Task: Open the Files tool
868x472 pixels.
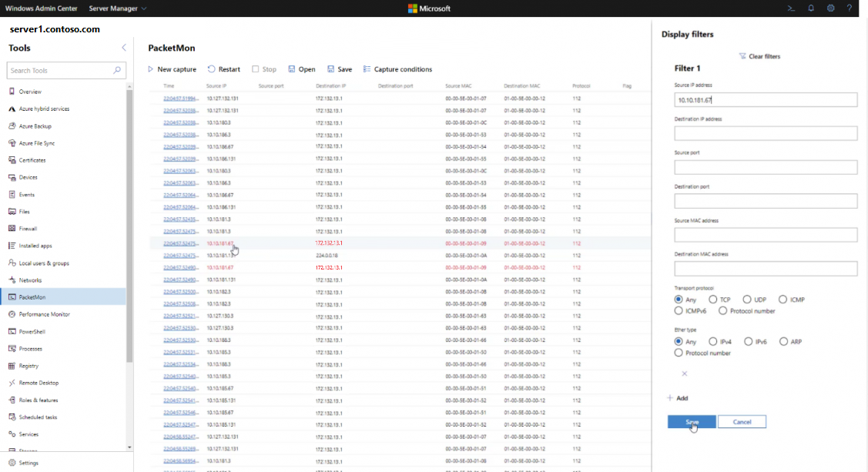Action: (x=24, y=212)
